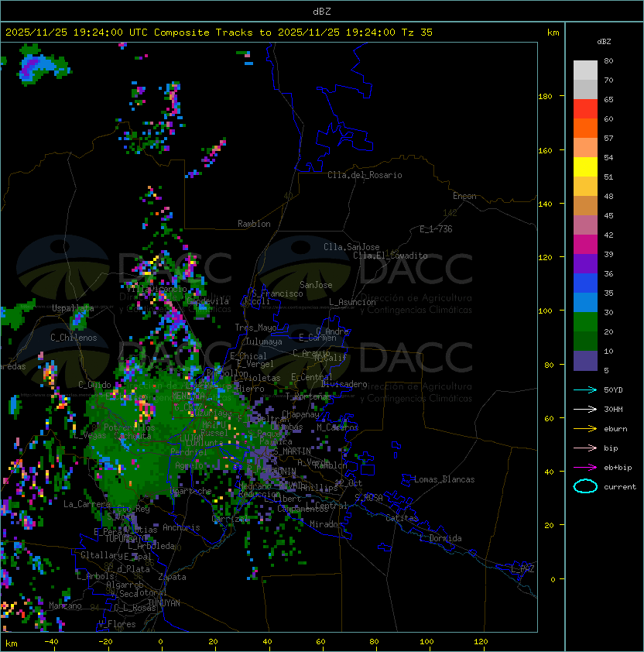Click the 'Anchoris' place label
Image resolution: width=644 pixels, height=652 pixels.
pyautogui.click(x=181, y=527)
